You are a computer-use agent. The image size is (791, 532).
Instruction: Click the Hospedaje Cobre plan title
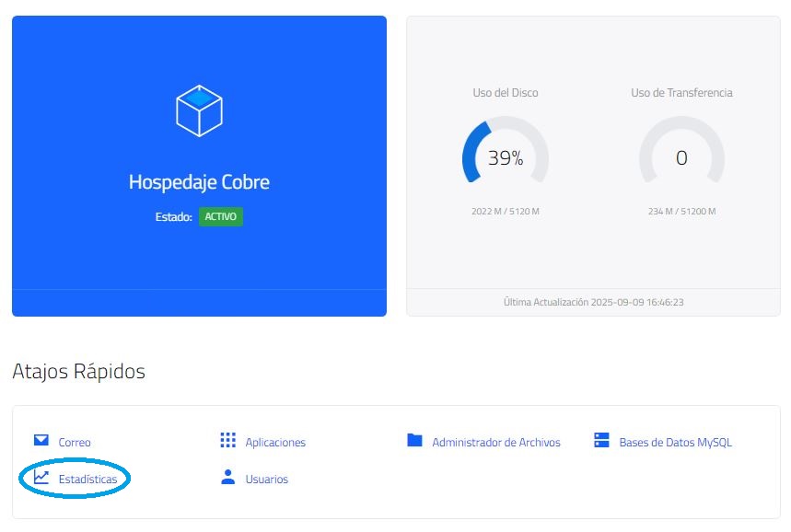[199, 182]
